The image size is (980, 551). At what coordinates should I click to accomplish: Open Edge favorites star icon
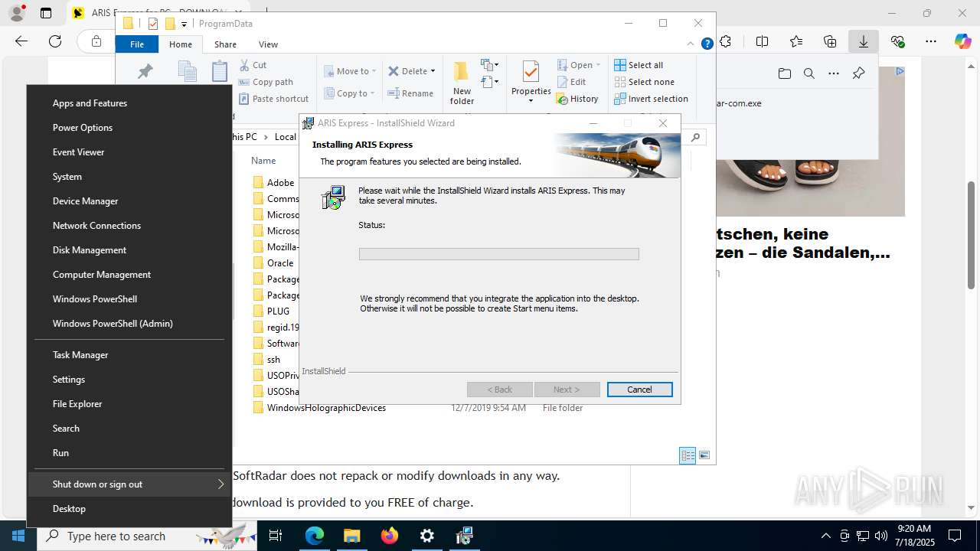coord(796,41)
